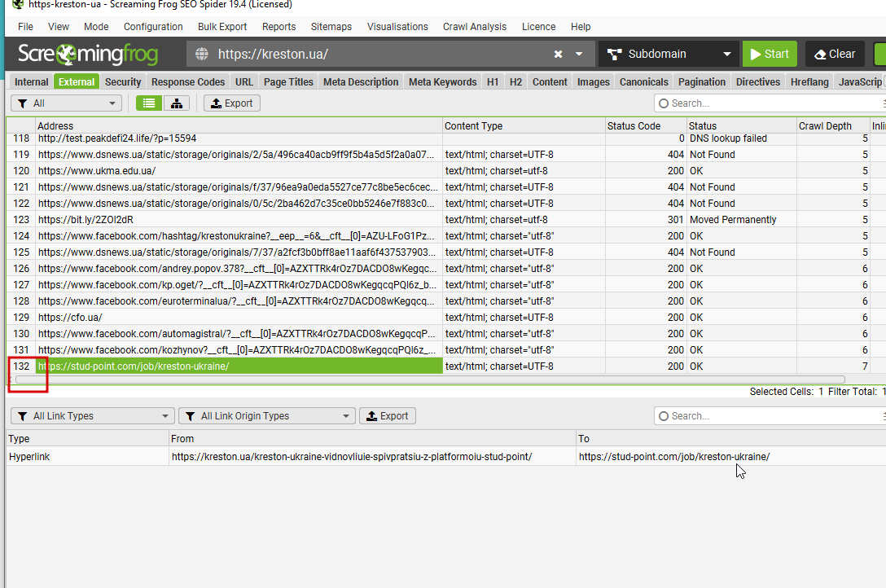Open the Crawl Analysis menu
This screenshot has height=588, width=886.
475,27
